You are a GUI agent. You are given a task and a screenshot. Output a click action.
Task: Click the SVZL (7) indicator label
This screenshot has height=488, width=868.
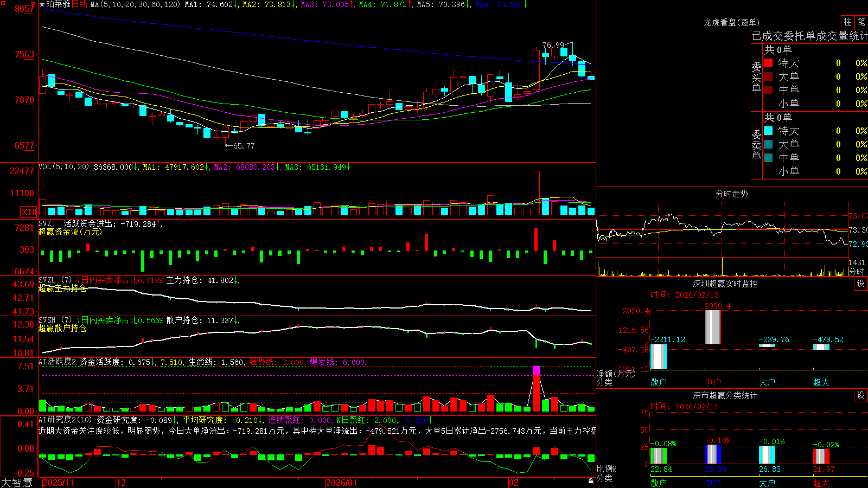[x=55, y=280]
